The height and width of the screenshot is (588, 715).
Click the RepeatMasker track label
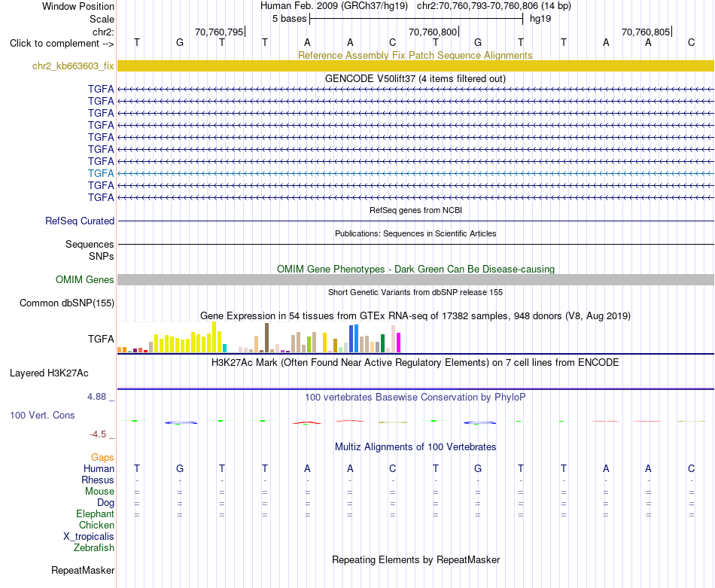click(x=83, y=570)
